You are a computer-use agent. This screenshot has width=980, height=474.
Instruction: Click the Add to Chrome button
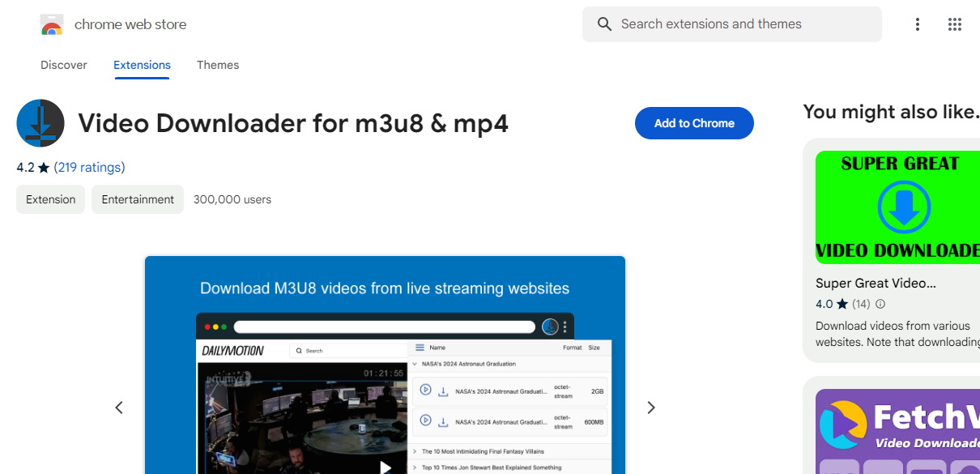click(694, 123)
